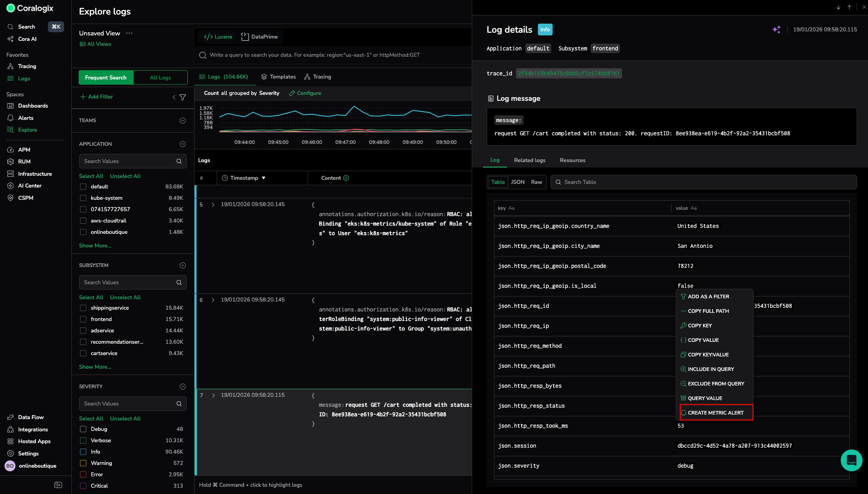Image resolution: width=868 pixels, height=494 pixels.
Task: Click the filter funnel icon beside Add Filter
Action: click(183, 97)
